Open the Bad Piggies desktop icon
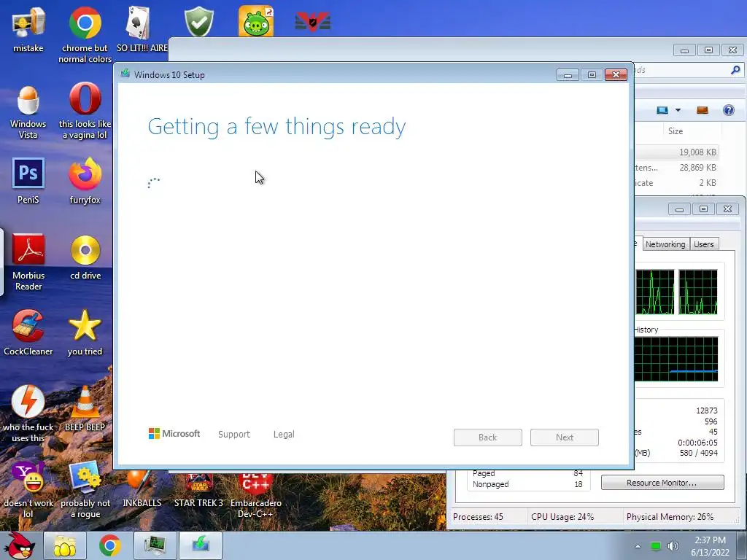This screenshot has width=747, height=560. 256,21
